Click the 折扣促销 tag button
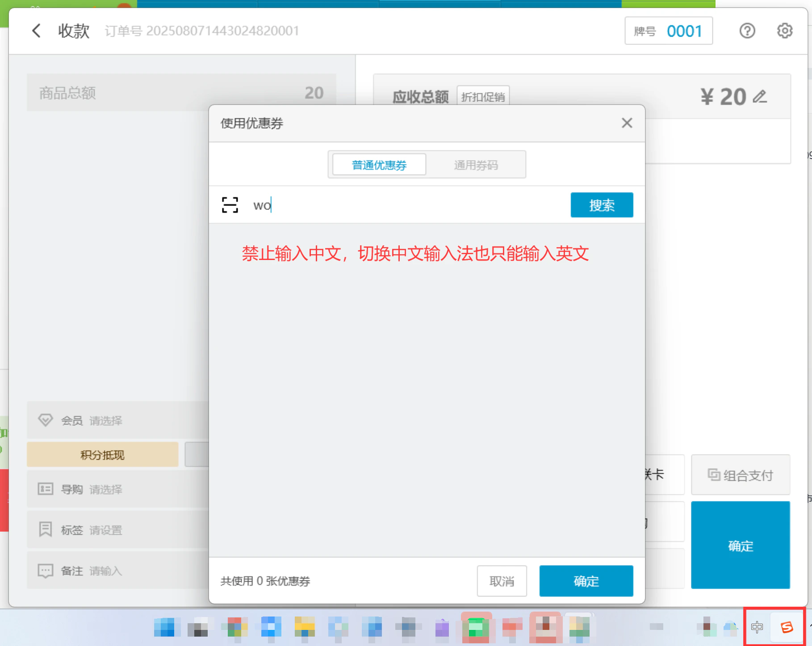 click(x=483, y=96)
